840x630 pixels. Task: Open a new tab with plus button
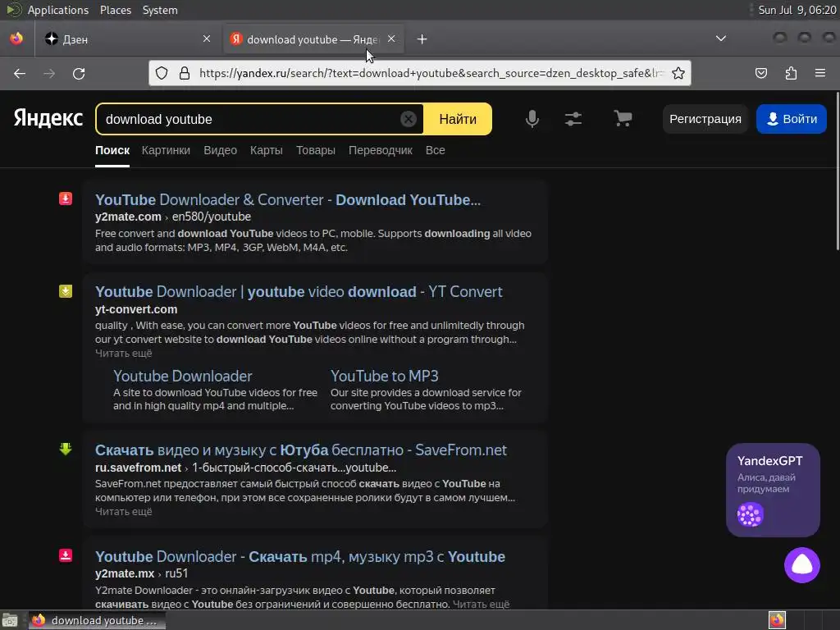[422, 39]
